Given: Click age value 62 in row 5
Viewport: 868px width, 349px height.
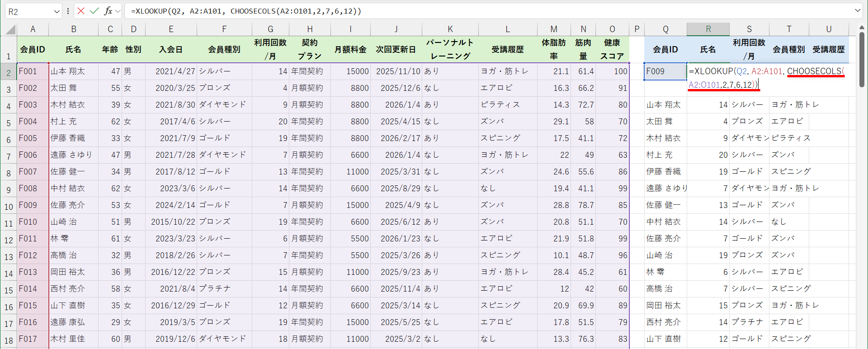Looking at the screenshot, I should [x=116, y=122].
